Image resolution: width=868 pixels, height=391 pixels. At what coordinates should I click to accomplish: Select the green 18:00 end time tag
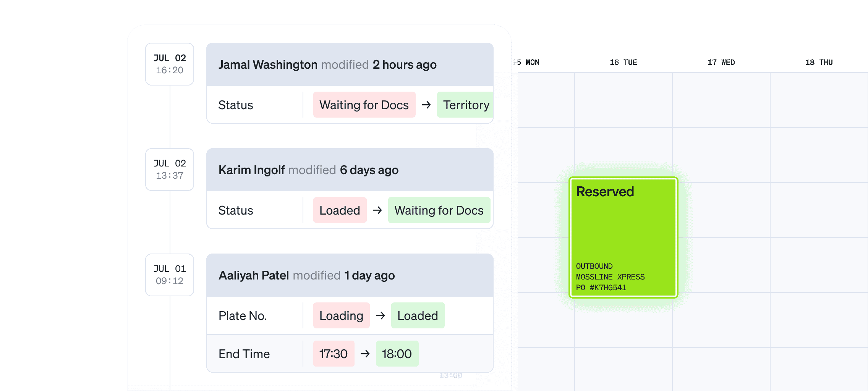397,354
